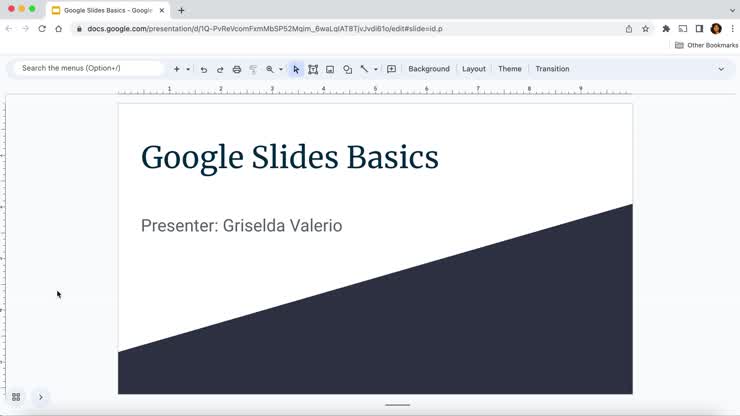Choose the Select cursor tool
This screenshot has width=740, height=416.
(296, 69)
